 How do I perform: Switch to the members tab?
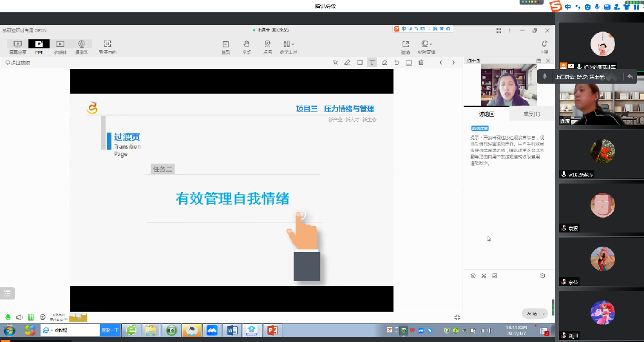pos(531,114)
